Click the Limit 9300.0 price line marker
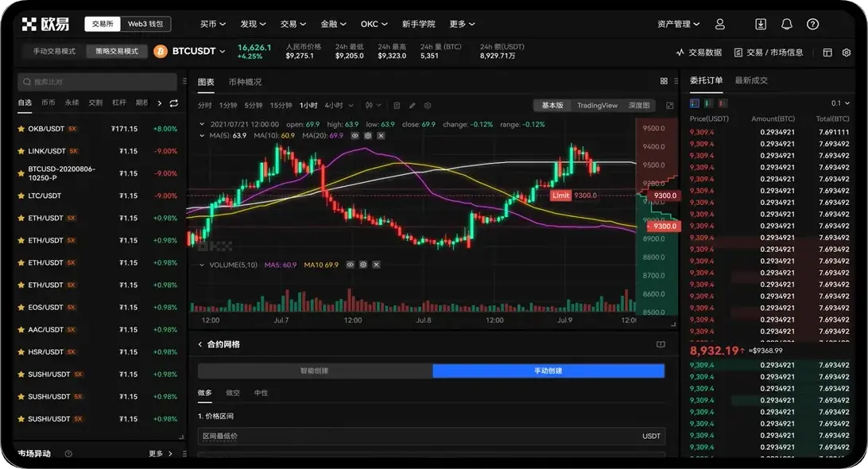Image resolution: width=868 pixels, height=469 pixels. [x=574, y=196]
